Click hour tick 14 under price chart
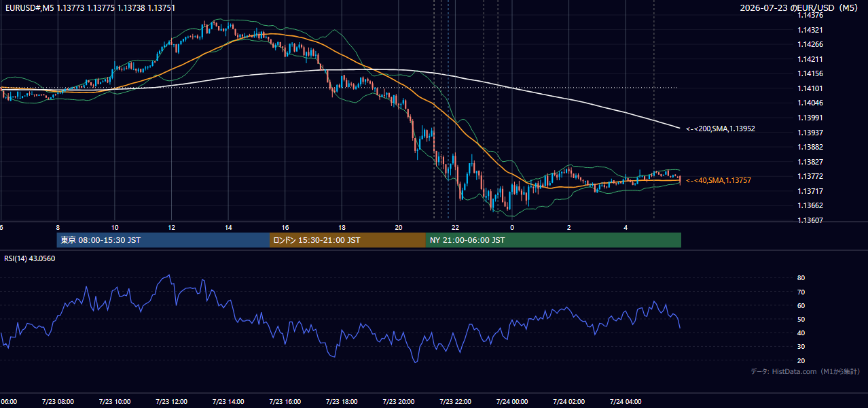This screenshot has width=868, height=408. [228, 228]
